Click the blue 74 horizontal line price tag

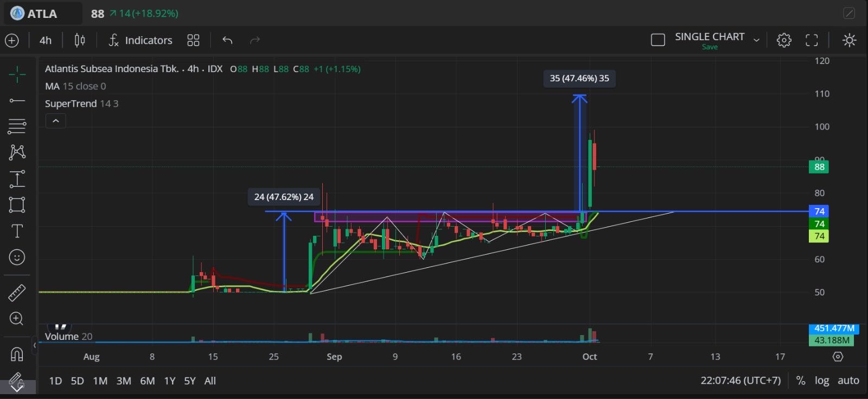point(819,211)
